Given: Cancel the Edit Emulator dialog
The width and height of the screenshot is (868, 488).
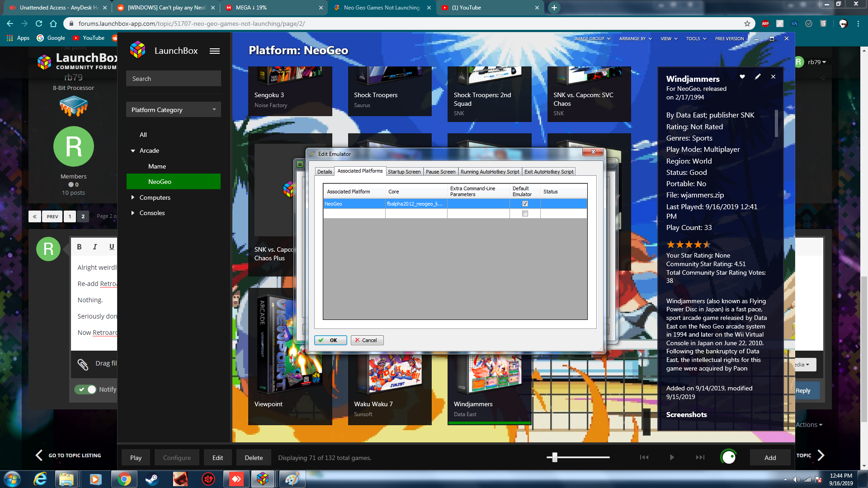Looking at the screenshot, I should 367,340.
